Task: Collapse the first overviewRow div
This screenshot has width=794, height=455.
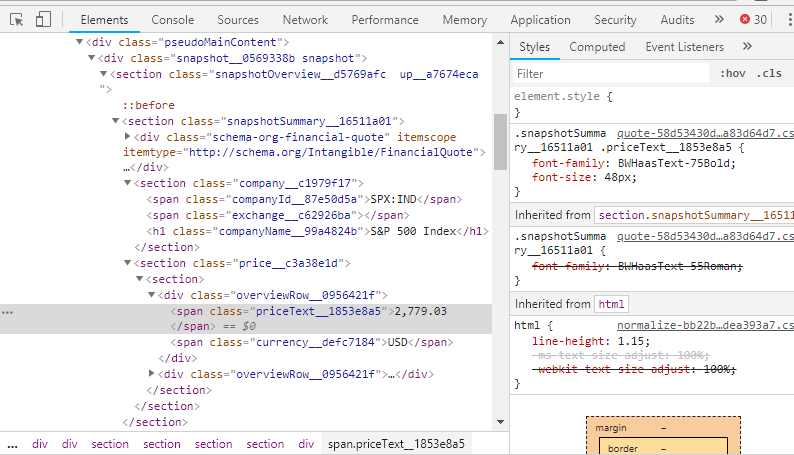Action: pos(151,295)
